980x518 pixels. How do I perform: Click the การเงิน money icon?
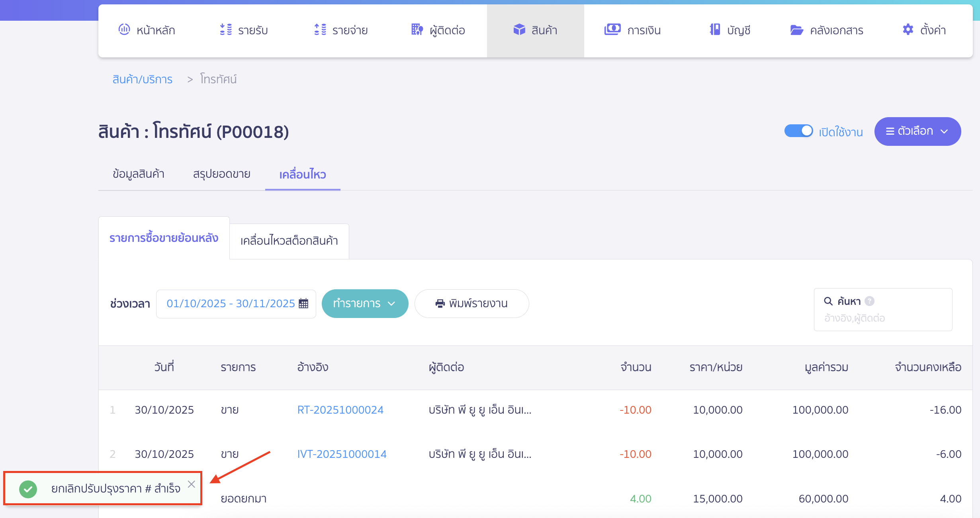click(612, 29)
